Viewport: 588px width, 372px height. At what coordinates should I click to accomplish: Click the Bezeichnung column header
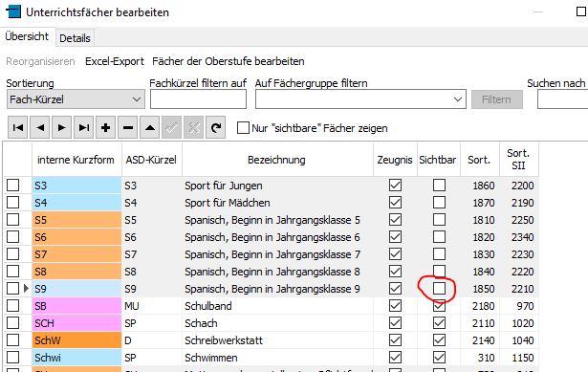click(x=277, y=160)
